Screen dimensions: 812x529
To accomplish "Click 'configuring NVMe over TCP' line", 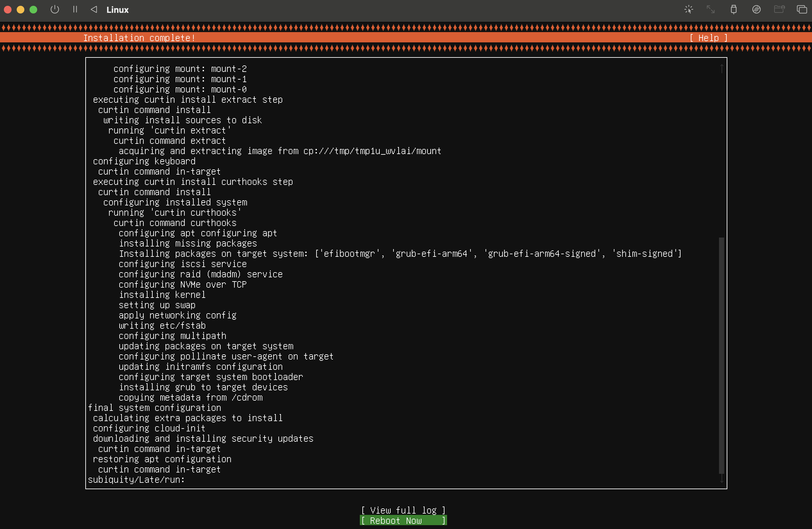I will coord(182,284).
